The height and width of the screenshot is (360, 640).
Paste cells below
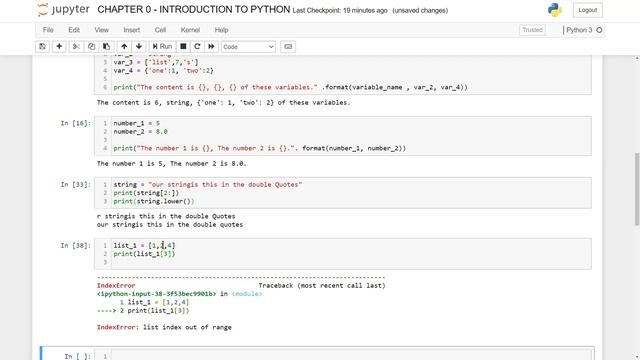point(107,47)
